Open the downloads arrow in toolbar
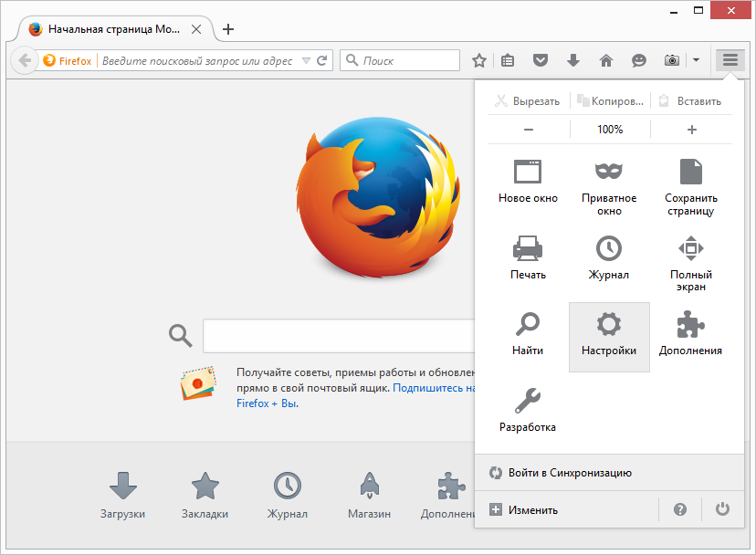Image resolution: width=756 pixels, height=555 pixels. pos(572,60)
